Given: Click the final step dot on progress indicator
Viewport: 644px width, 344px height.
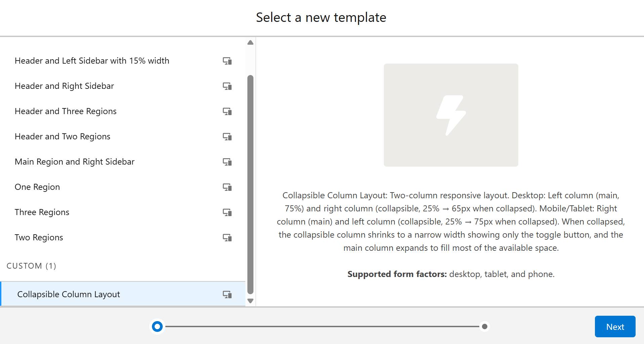Looking at the screenshot, I should click(x=484, y=326).
